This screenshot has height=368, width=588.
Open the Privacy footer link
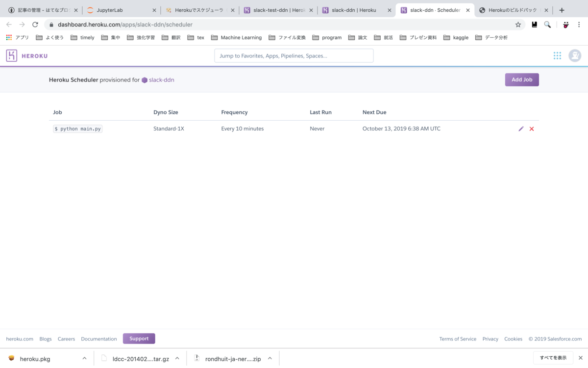coord(490,339)
